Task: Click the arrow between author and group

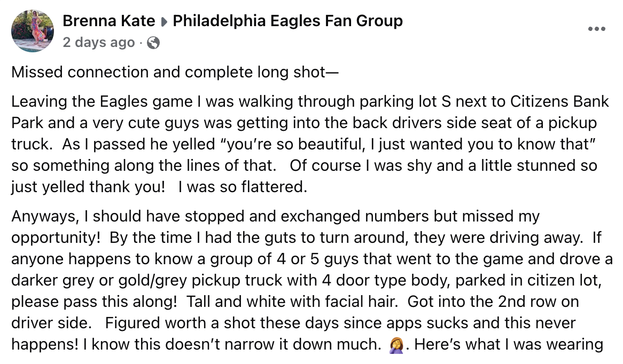Action: (164, 22)
